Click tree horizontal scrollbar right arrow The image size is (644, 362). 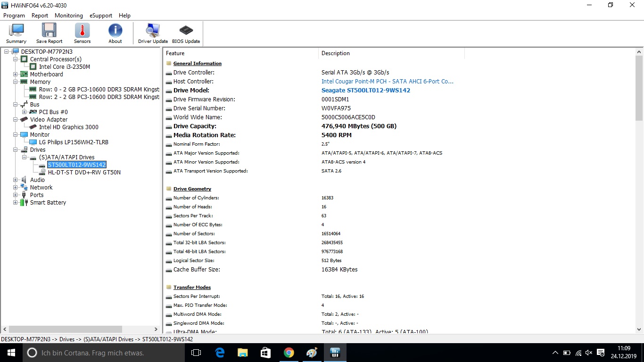click(x=156, y=329)
